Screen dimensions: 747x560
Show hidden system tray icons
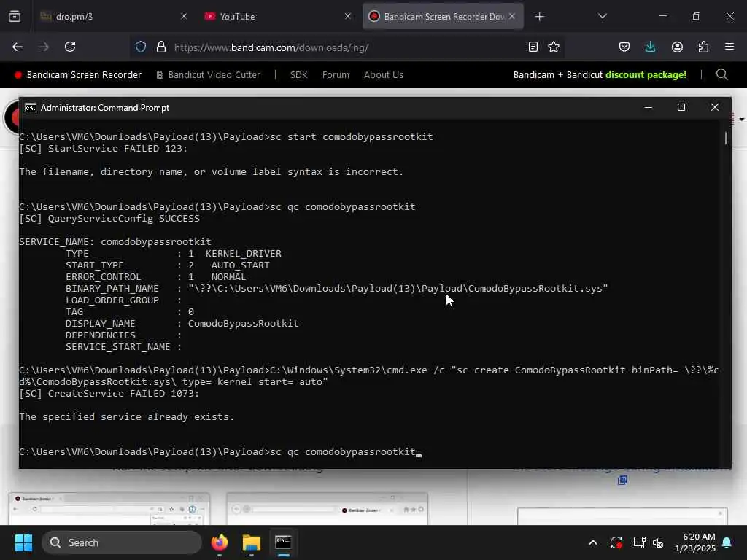[593, 542]
